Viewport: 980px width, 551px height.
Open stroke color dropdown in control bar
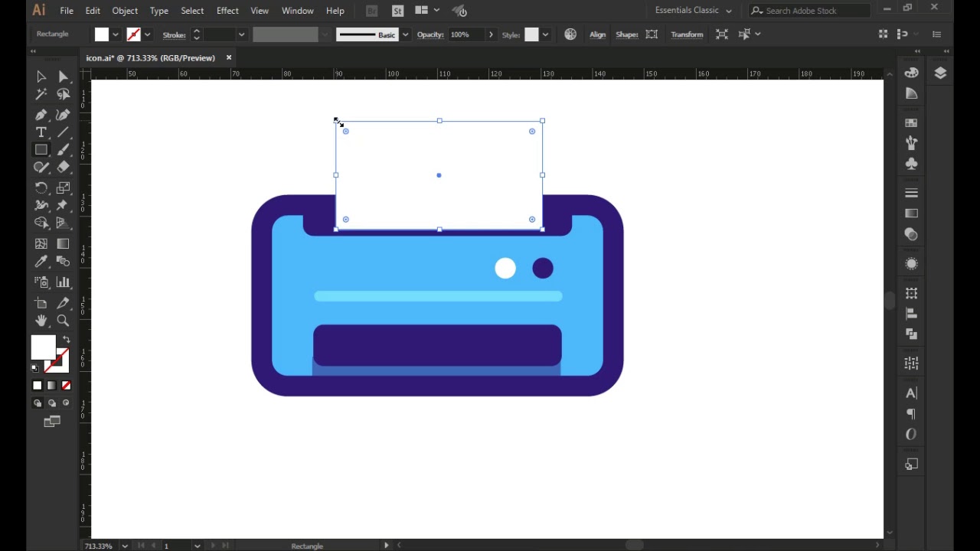click(147, 34)
